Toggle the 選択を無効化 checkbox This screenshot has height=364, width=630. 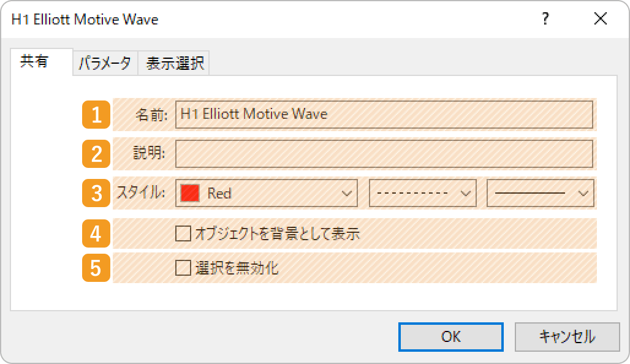(x=183, y=268)
